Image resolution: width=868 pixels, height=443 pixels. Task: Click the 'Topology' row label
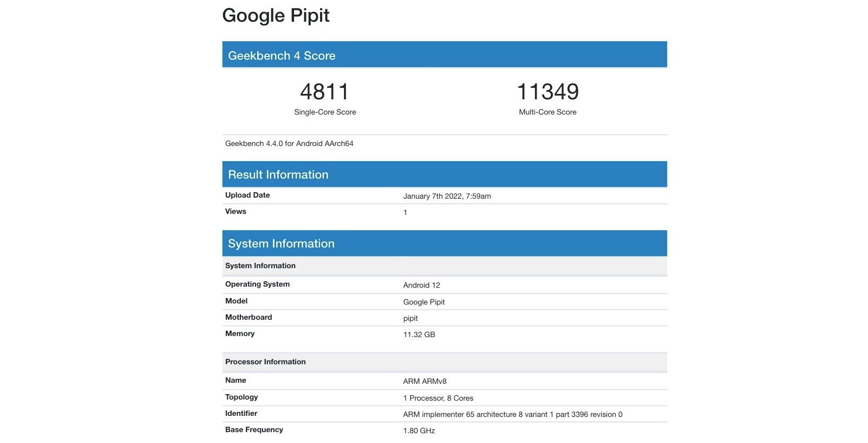(x=241, y=397)
